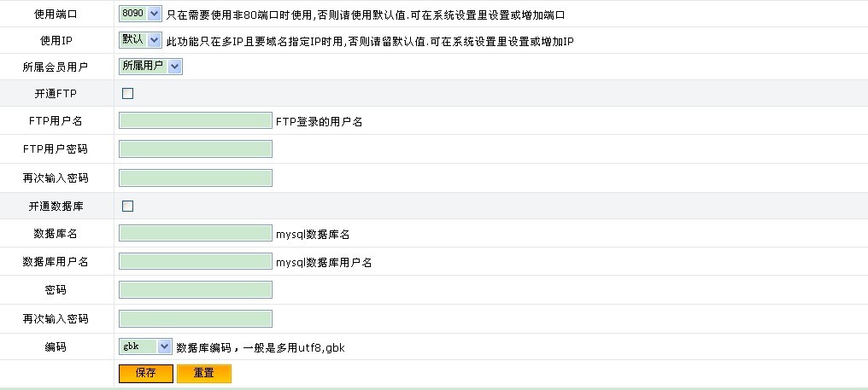
Task: Focus the database 再次输入密码 confirm field
Action: (196, 318)
